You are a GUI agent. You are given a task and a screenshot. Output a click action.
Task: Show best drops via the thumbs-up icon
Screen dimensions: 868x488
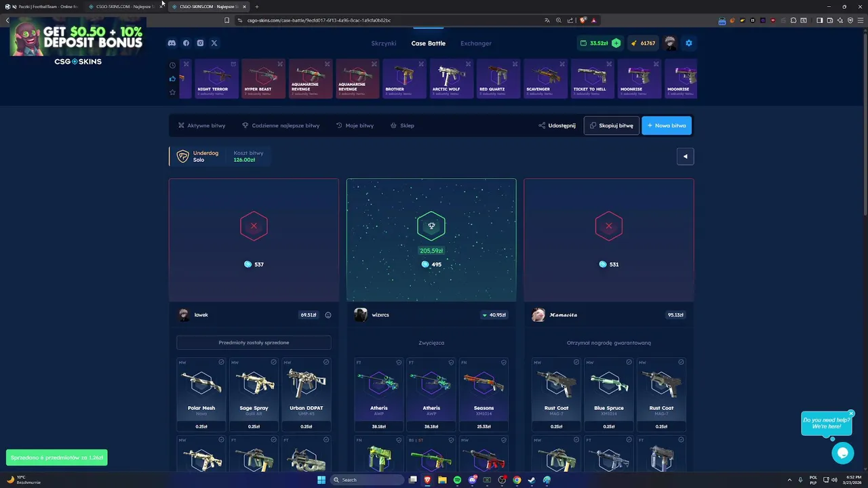tap(172, 79)
